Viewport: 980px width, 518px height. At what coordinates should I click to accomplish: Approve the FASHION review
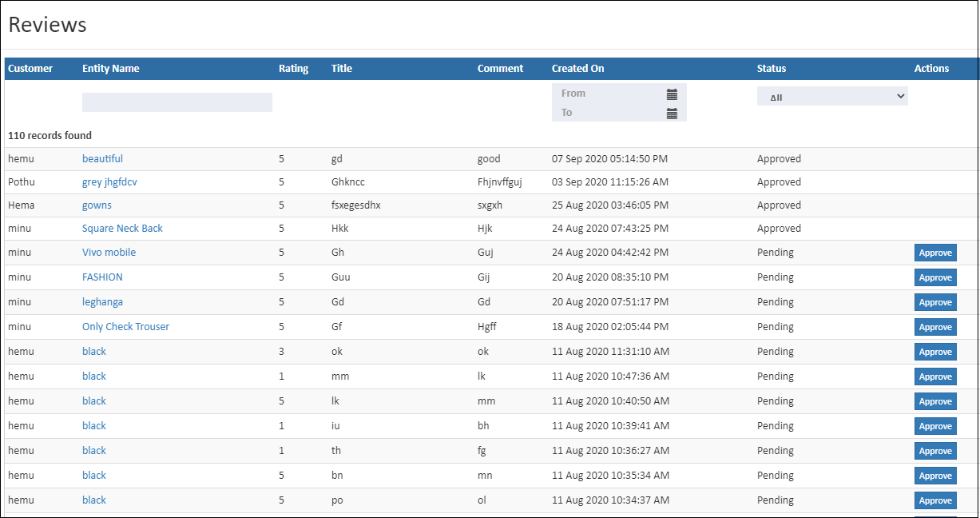tap(934, 277)
